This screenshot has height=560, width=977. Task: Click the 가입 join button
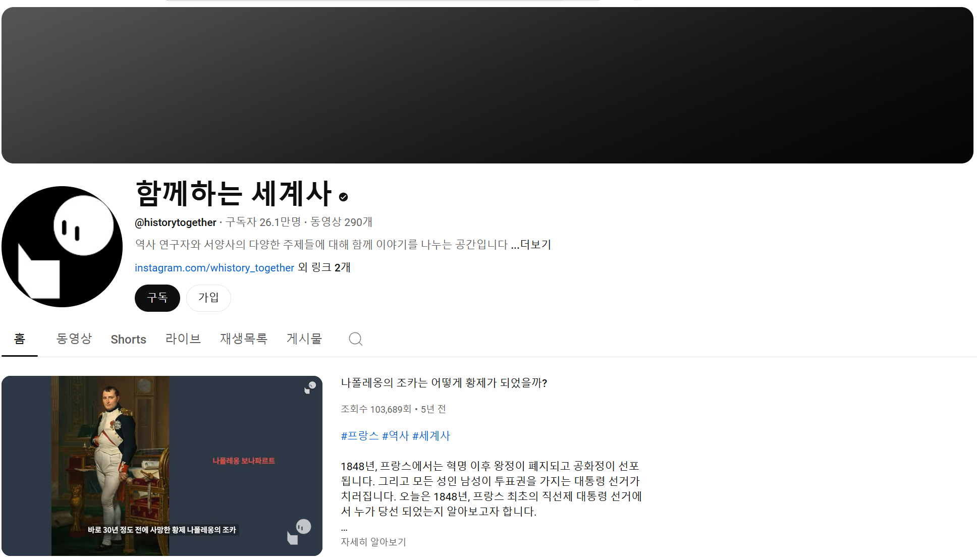pos(208,298)
